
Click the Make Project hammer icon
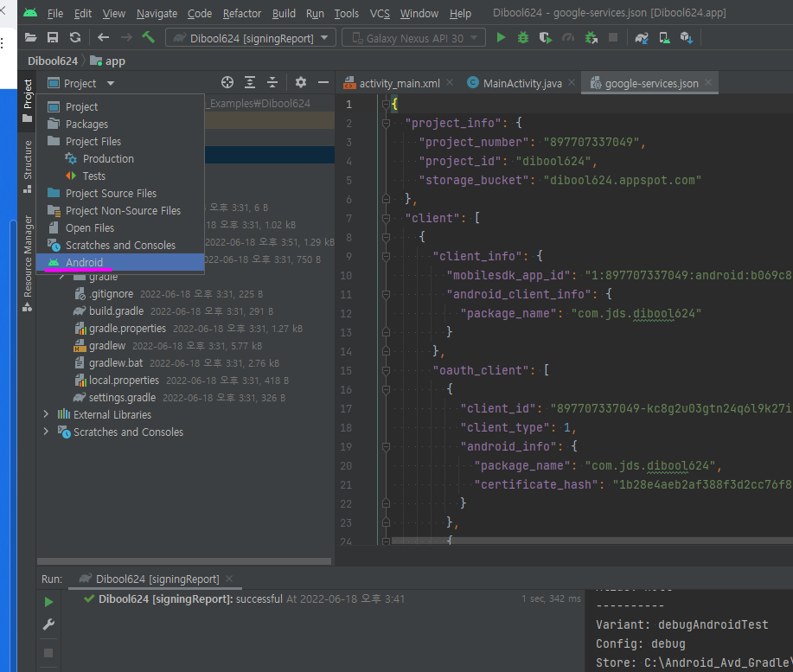[x=148, y=37]
